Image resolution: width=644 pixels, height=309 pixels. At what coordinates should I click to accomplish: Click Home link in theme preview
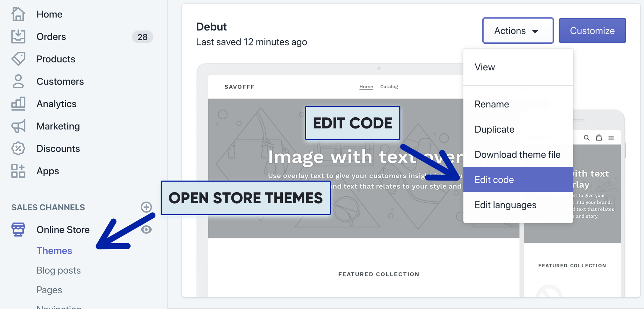click(x=366, y=87)
